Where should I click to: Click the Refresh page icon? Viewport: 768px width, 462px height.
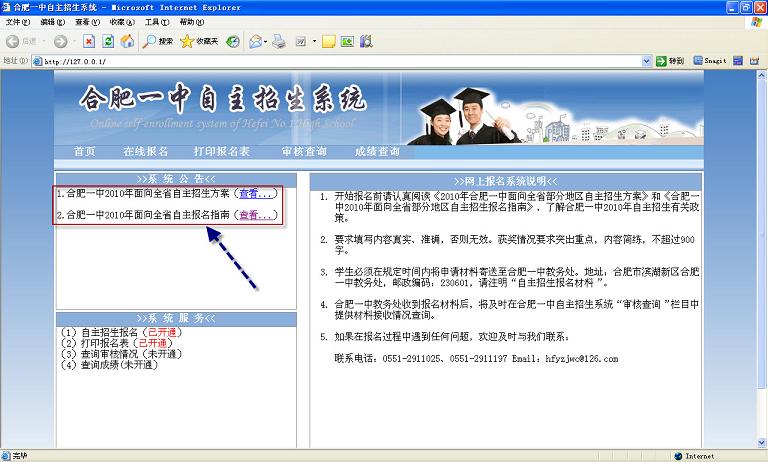tap(108, 41)
